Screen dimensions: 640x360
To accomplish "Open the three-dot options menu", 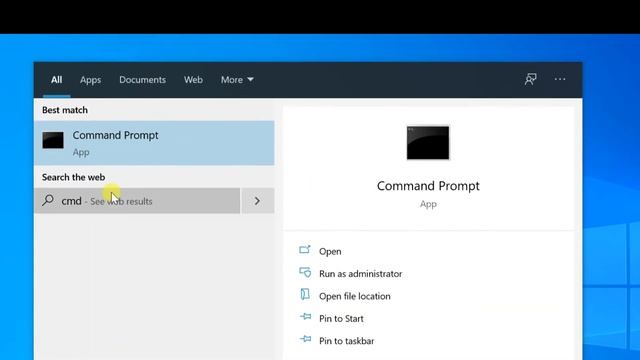I will point(560,79).
